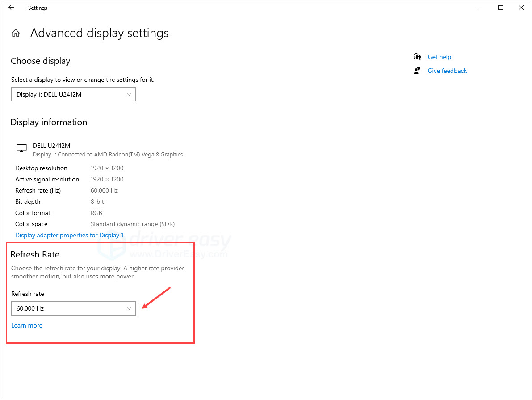Click the Get help question-mark bubble icon

[417, 57]
